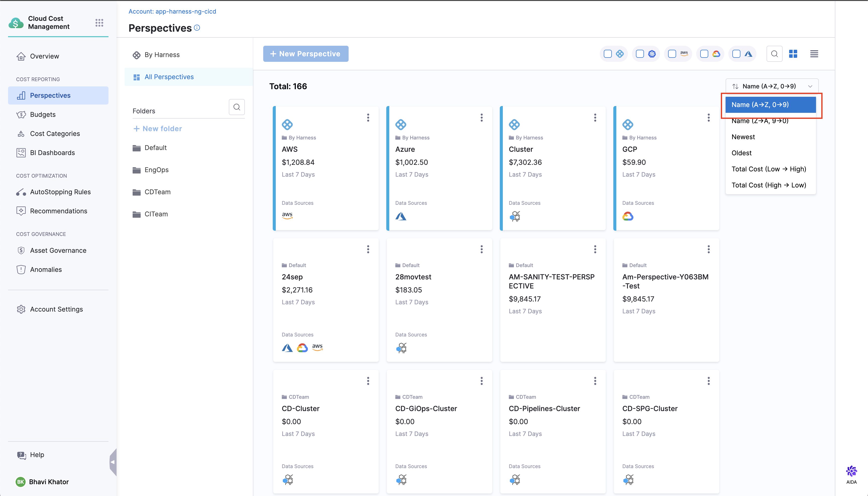Image resolution: width=868 pixels, height=496 pixels.
Task: Open options menu on CD-SPG-Cluster card
Action: (709, 381)
